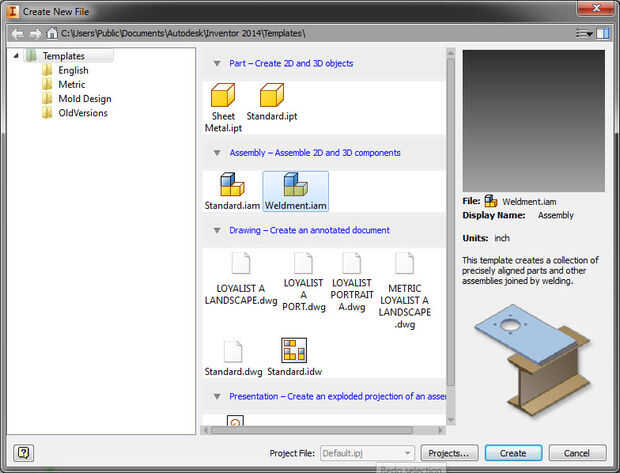The width and height of the screenshot is (620, 473).
Task: Click Drawing – Create an annotated document heading
Action: pos(309,230)
